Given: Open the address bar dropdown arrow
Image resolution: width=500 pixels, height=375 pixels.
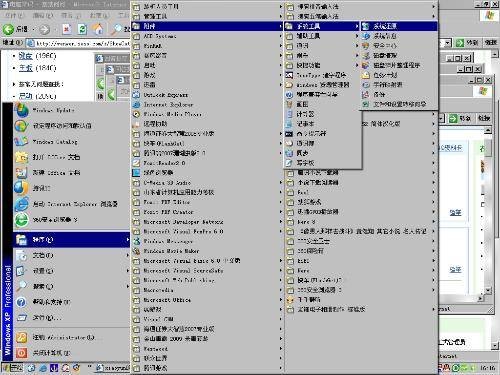Looking at the screenshot, I should click(x=447, y=43).
